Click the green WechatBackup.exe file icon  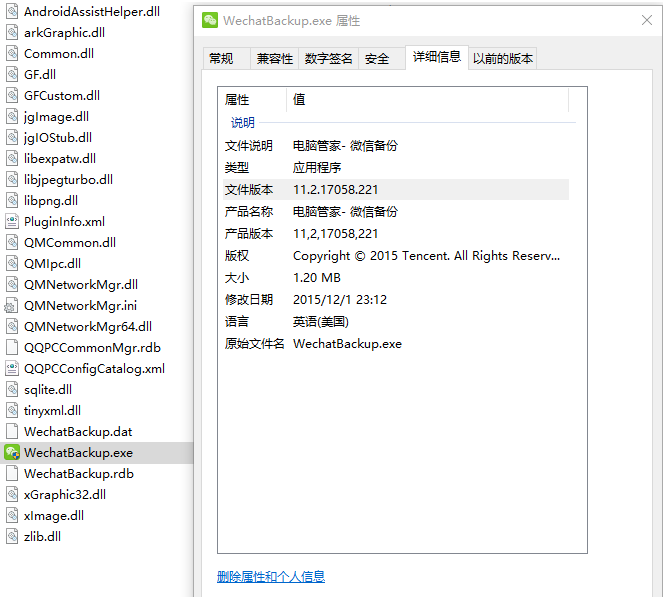coord(12,453)
